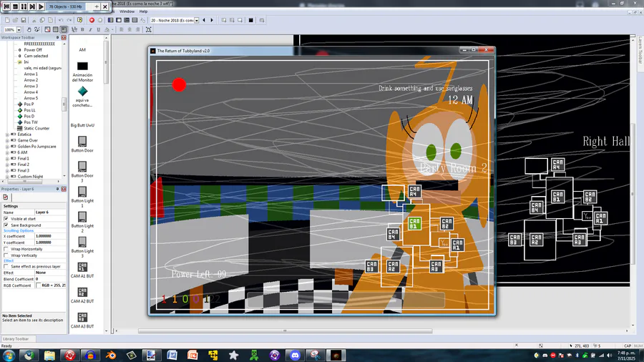Click the red Run Application icon
The image size is (644, 362).
(x=92, y=20)
